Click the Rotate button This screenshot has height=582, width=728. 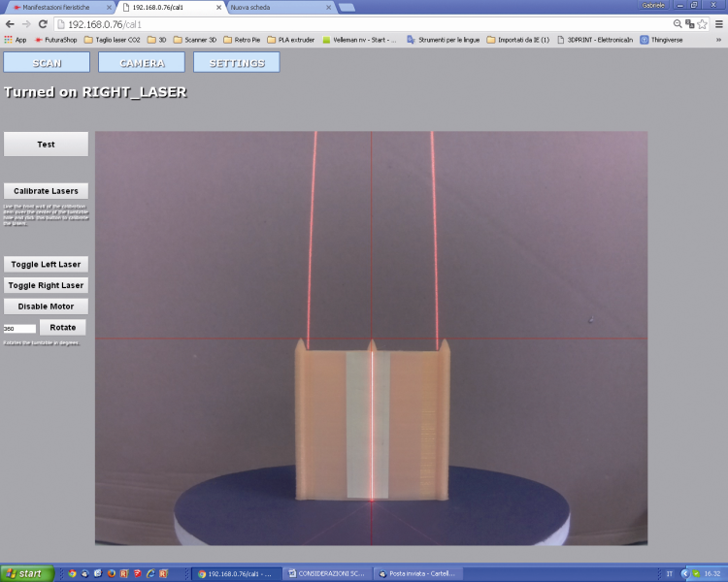(63, 327)
